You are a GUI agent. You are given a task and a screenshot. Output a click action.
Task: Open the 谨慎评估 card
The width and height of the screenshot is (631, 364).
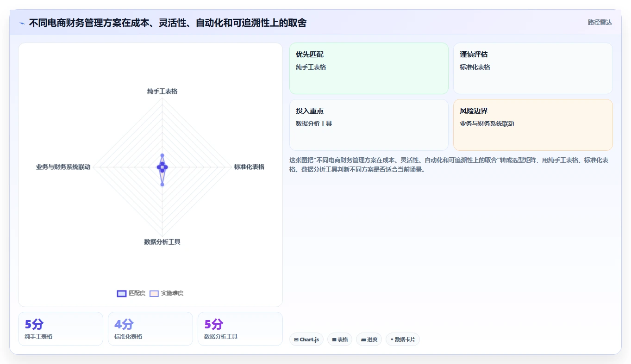point(533,68)
